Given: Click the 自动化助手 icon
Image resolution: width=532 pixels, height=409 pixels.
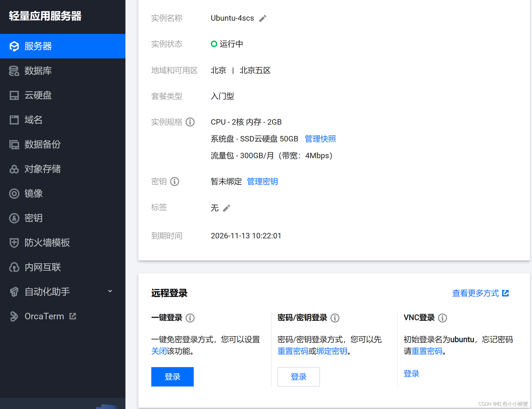Looking at the screenshot, I should [14, 292].
